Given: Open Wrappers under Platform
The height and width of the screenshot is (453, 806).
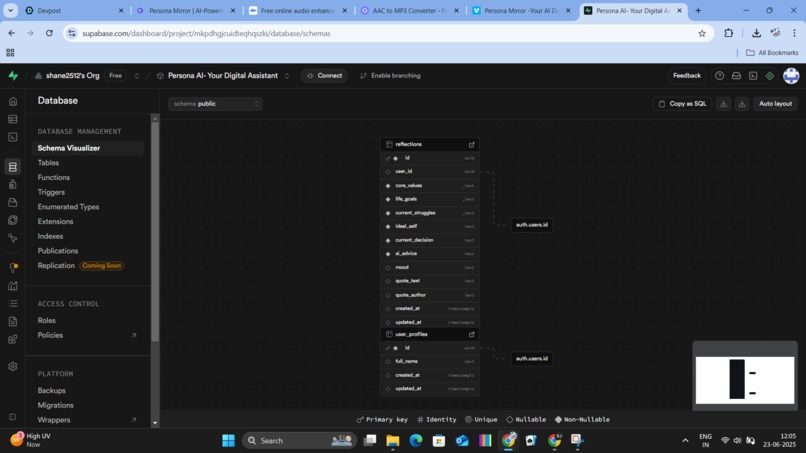Looking at the screenshot, I should (x=53, y=420).
